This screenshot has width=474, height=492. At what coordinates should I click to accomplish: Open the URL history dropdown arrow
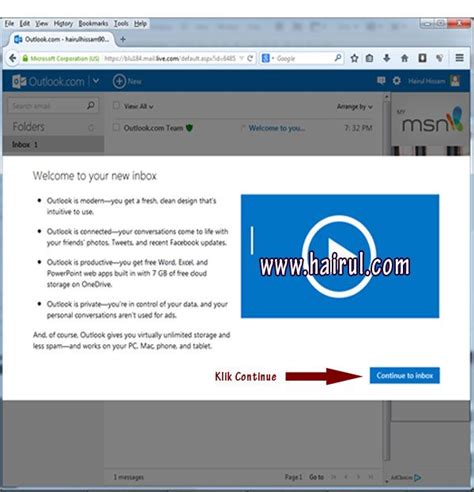pos(242,58)
